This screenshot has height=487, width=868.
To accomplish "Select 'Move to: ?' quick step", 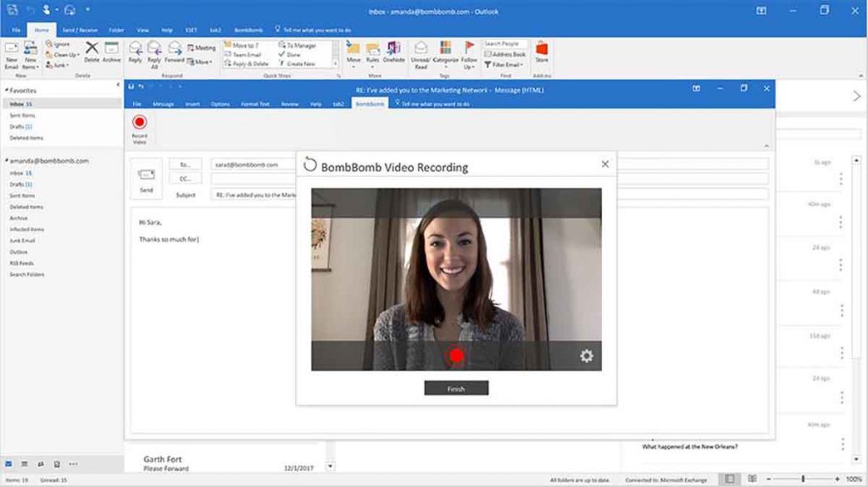I will coord(242,46).
